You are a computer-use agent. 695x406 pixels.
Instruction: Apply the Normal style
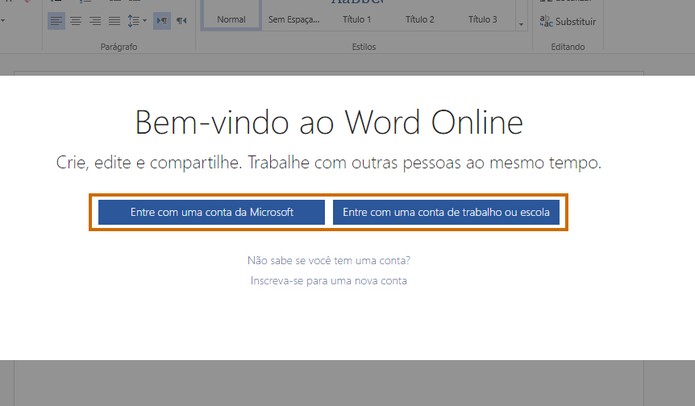(x=231, y=16)
